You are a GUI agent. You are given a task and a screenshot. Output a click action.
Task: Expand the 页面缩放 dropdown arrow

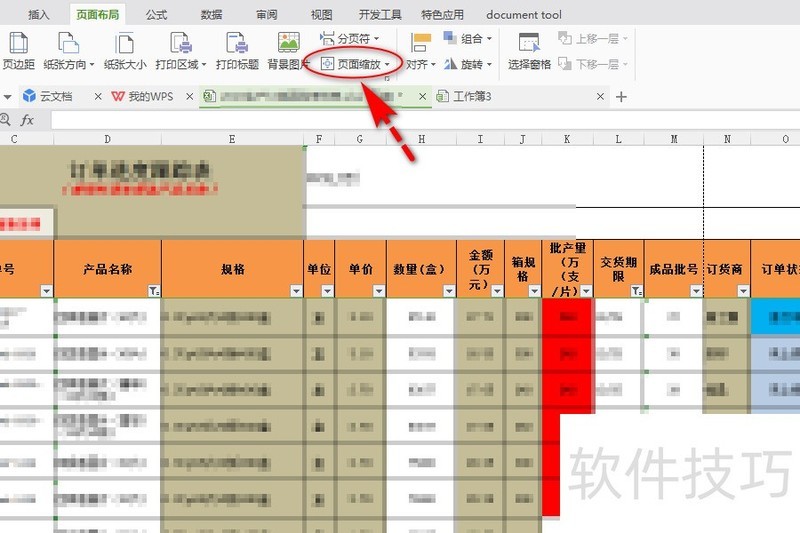click(x=387, y=64)
